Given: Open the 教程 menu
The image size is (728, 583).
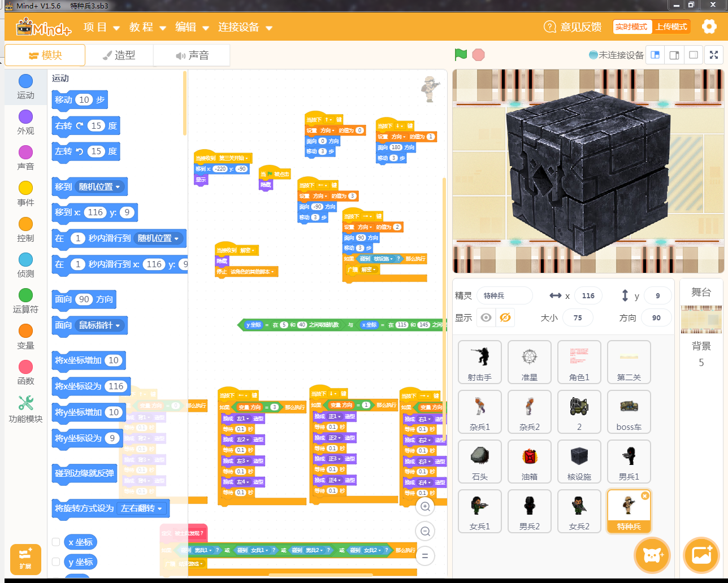Looking at the screenshot, I should point(147,27).
